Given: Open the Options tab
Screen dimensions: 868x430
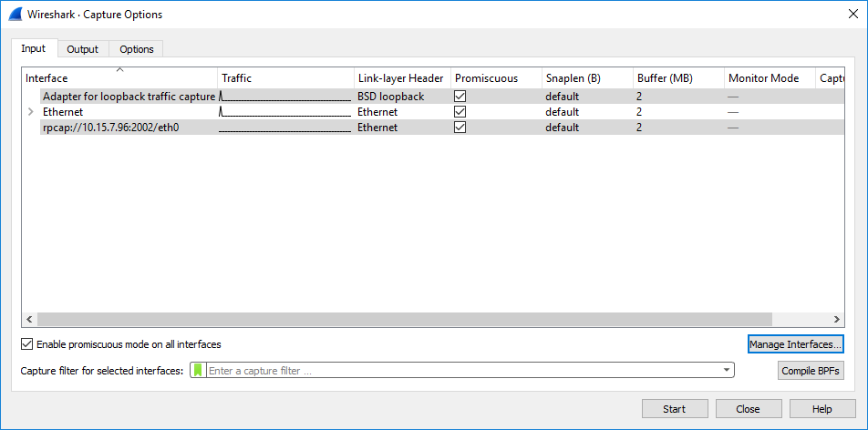Looking at the screenshot, I should (x=137, y=49).
